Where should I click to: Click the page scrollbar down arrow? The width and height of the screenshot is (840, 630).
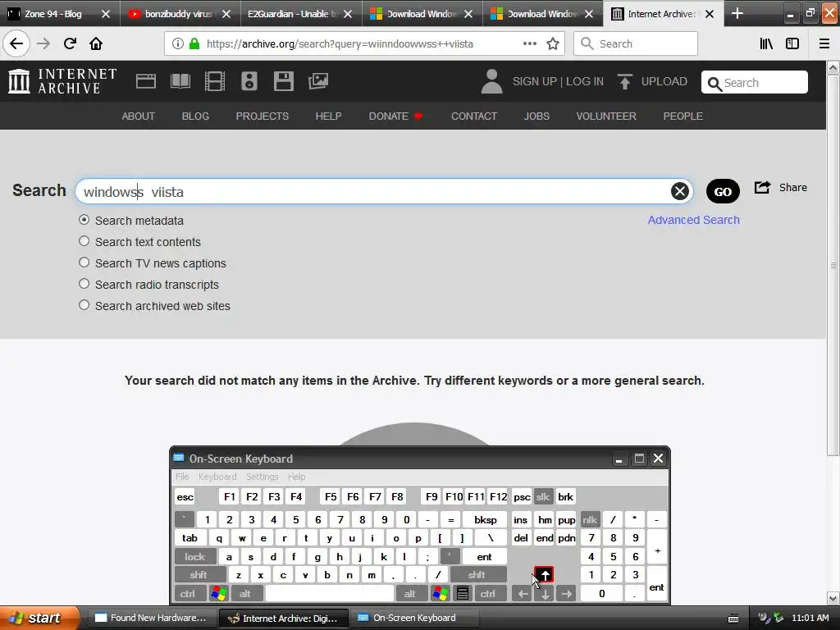click(833, 598)
